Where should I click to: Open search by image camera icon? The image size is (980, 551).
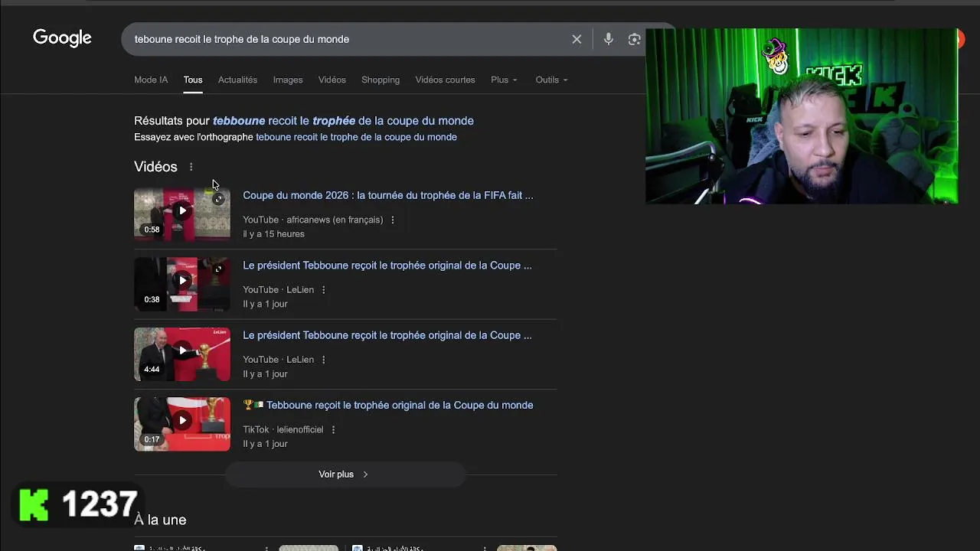(634, 39)
